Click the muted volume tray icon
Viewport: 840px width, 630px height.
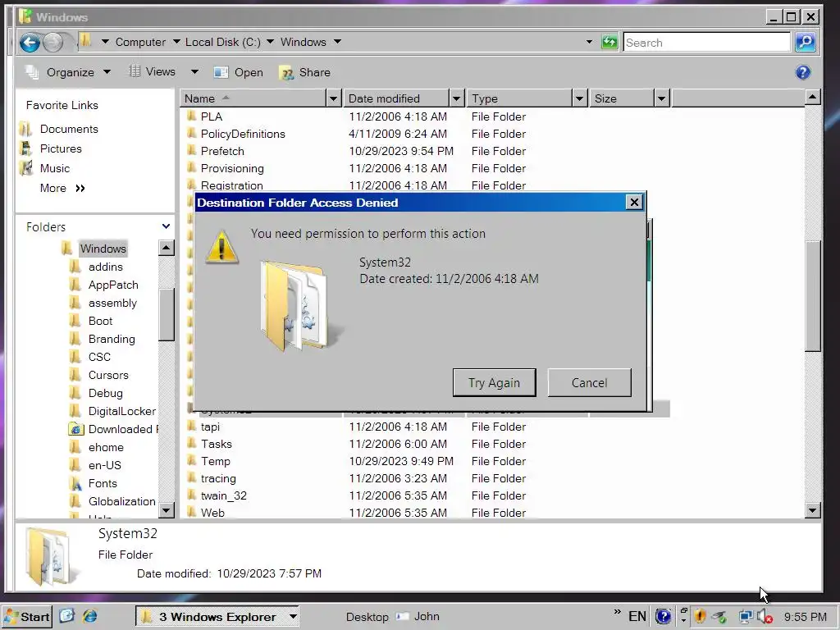[765, 617]
